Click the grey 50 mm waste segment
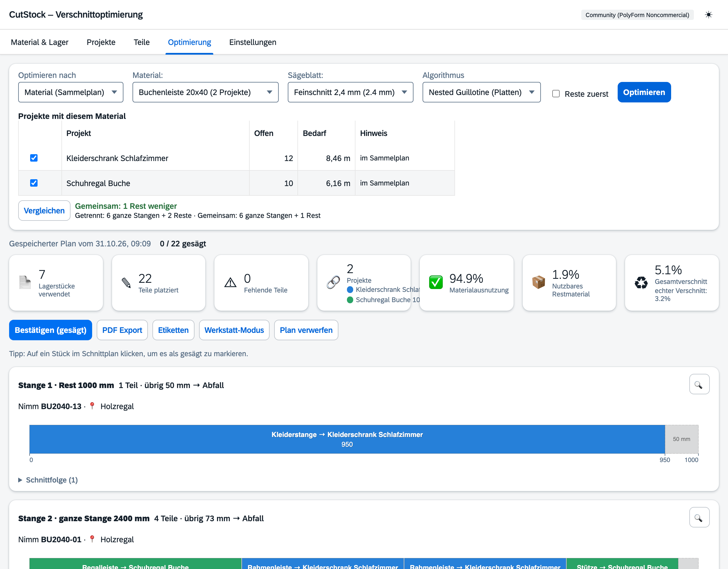This screenshot has width=728, height=569. 681,439
